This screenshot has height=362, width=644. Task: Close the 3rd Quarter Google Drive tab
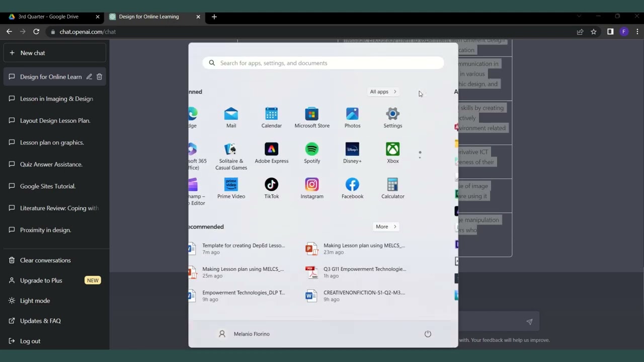click(x=98, y=17)
